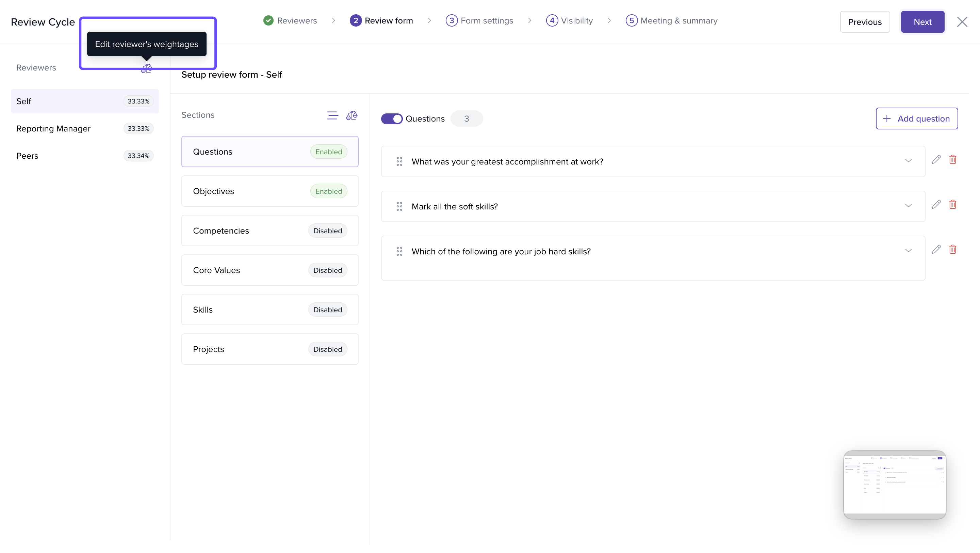Click Add question button
The height and width of the screenshot is (553, 980).
point(916,119)
